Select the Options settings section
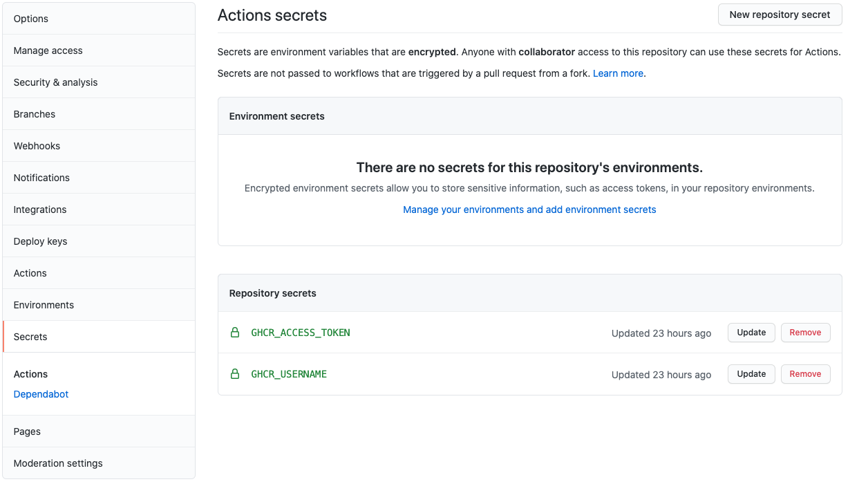Viewport: 868px width, 484px height. 30,19
